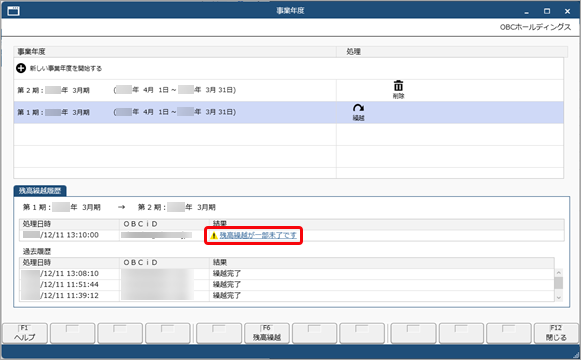
Task: Click the F12 閉じる button
Action: [x=556, y=333]
